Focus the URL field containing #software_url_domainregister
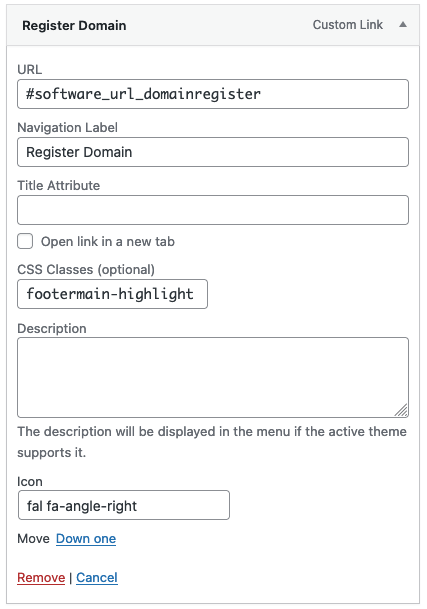 tap(213, 94)
